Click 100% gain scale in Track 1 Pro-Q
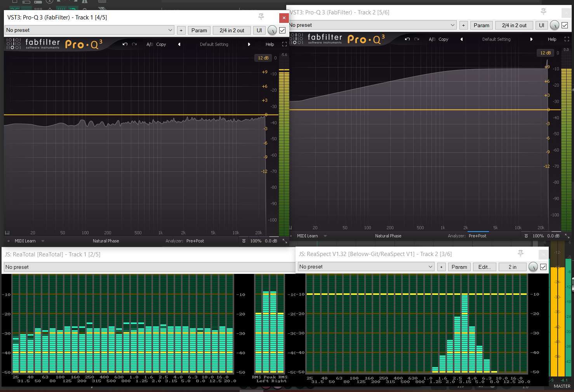This screenshot has width=574, height=392. tap(256, 241)
